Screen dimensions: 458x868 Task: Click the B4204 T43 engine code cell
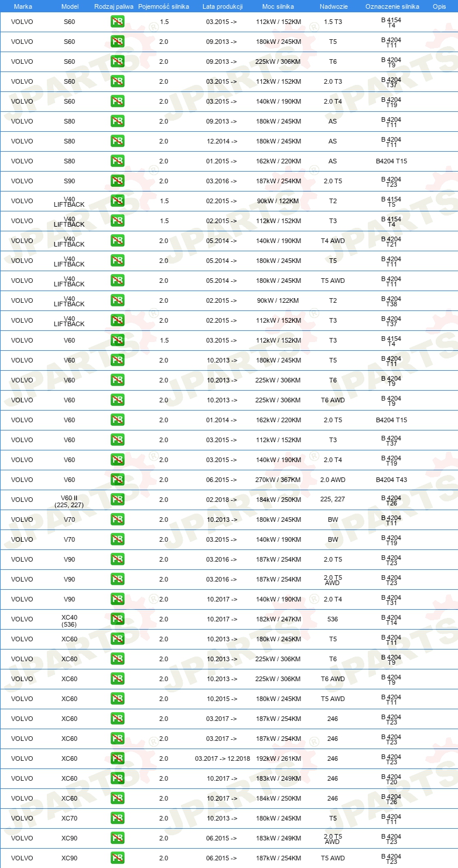point(391,480)
